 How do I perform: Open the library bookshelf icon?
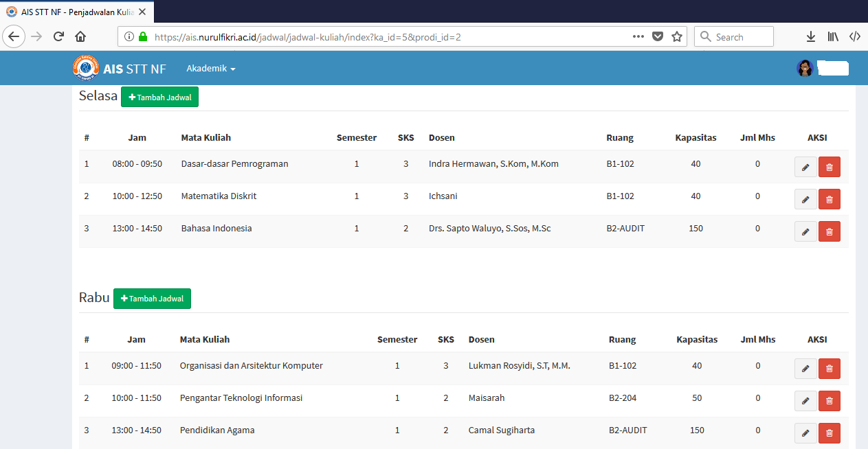tap(833, 37)
